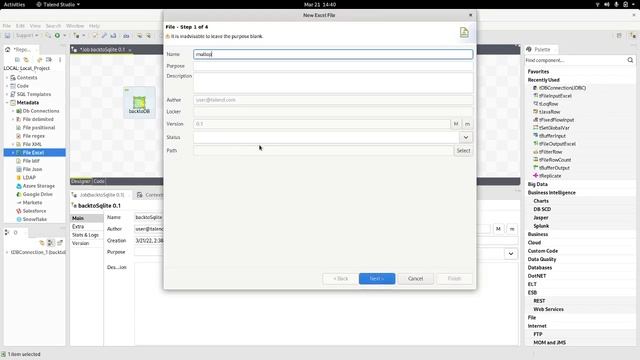Click File positional icon in tree
Viewport: 640px width, 360px height.
(19, 128)
